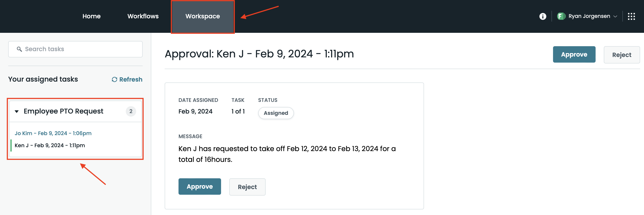Approve the request using the header button
Viewport: 644px width, 215px height.
[x=574, y=54]
